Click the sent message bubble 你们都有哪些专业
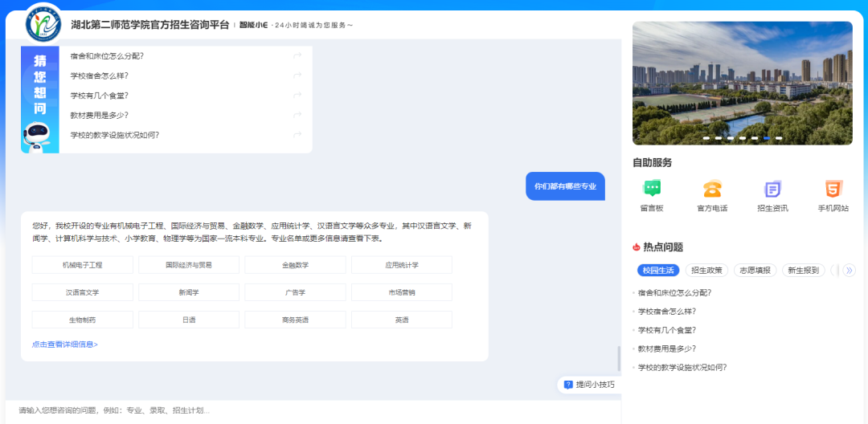Viewport: 868px width, 424px height. pyautogui.click(x=565, y=186)
